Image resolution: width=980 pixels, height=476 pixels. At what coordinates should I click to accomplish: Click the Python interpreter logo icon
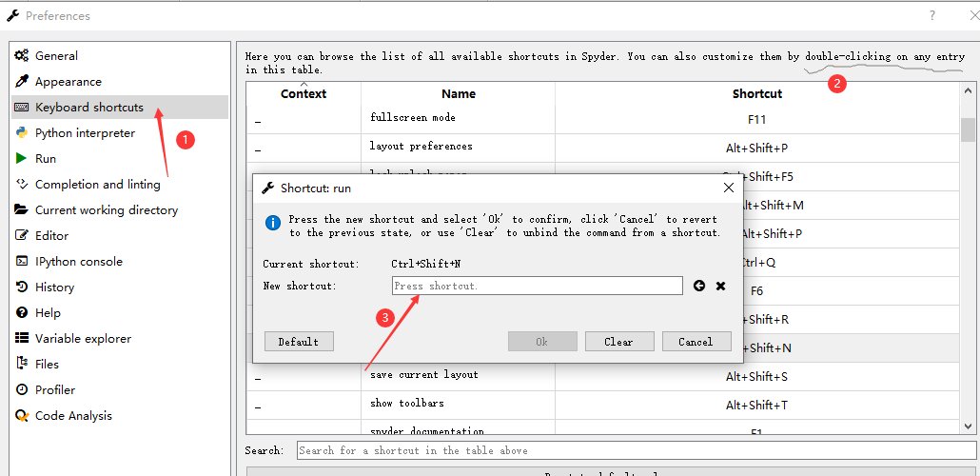pos(22,132)
